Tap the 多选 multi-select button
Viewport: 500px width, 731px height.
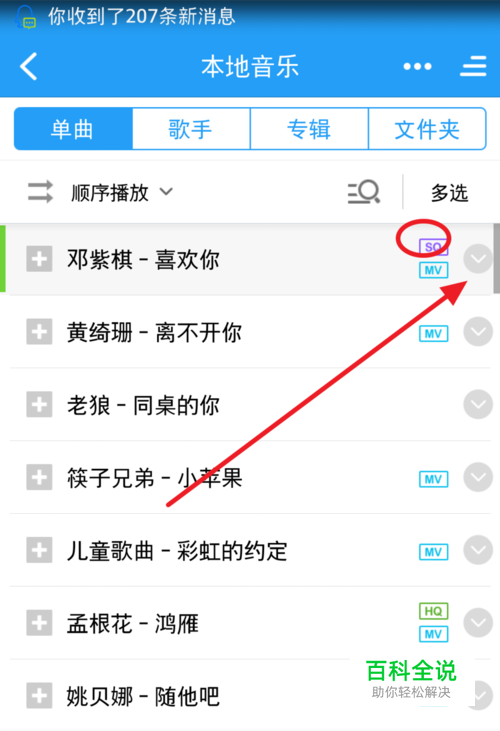(449, 192)
